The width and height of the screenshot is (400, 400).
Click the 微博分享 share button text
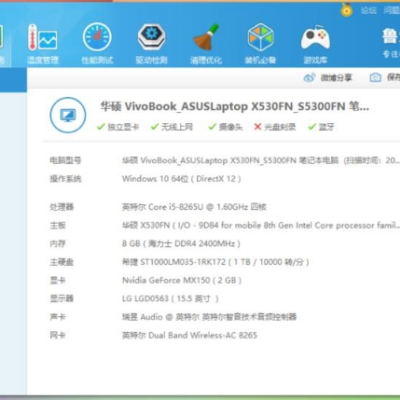[336, 78]
